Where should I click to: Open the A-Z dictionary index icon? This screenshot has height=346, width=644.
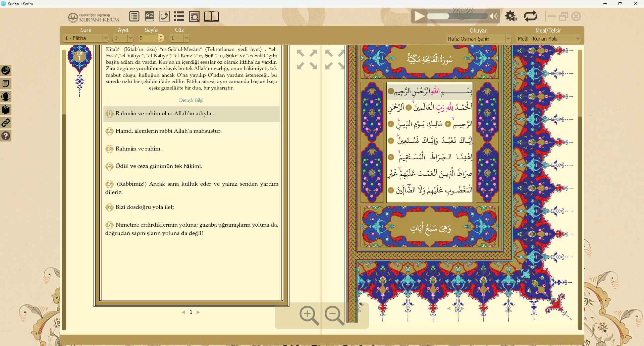pos(149,16)
